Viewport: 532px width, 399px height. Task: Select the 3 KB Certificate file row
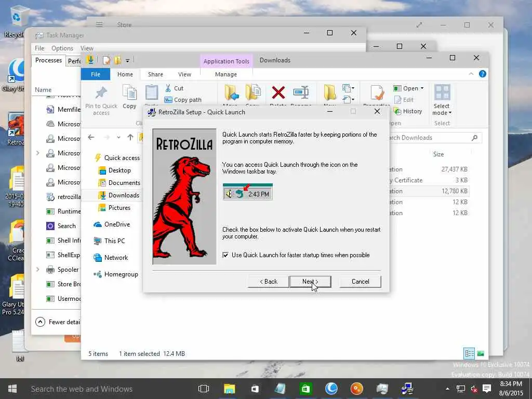tap(429, 180)
